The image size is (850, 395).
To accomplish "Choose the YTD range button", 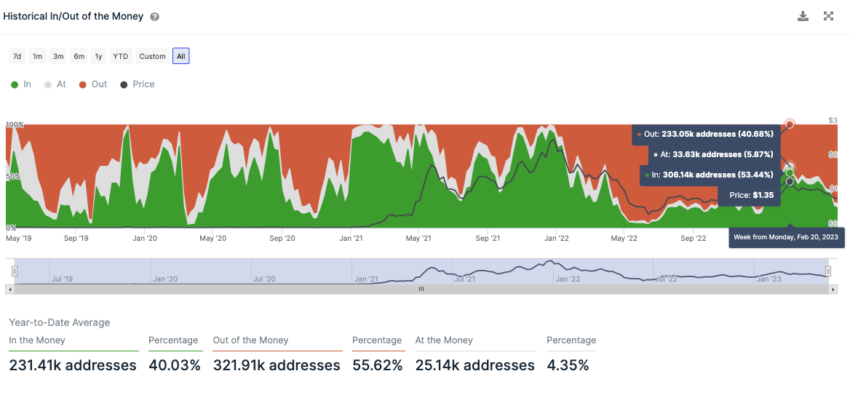I will [x=120, y=56].
